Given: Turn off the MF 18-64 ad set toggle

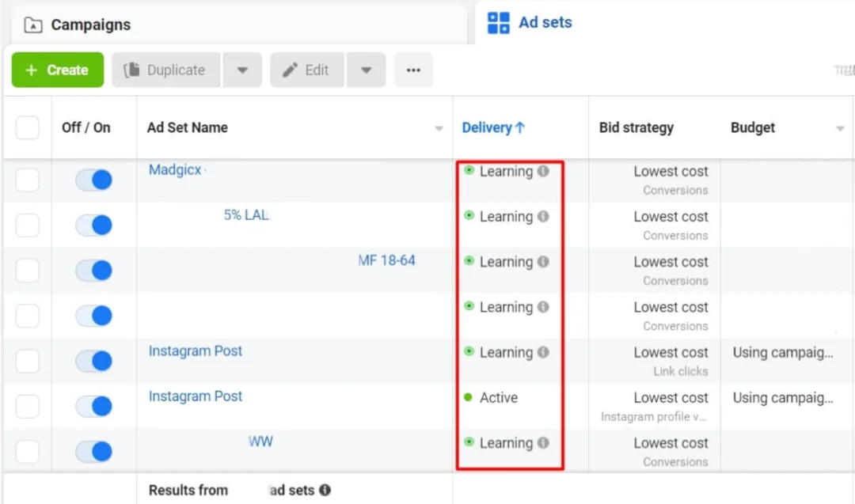Looking at the screenshot, I should pyautogui.click(x=93, y=271).
